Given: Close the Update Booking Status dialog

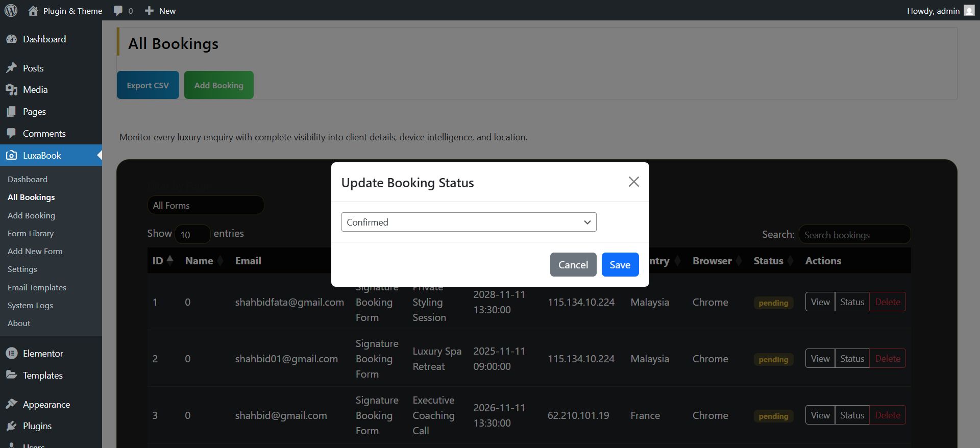Looking at the screenshot, I should (633, 182).
